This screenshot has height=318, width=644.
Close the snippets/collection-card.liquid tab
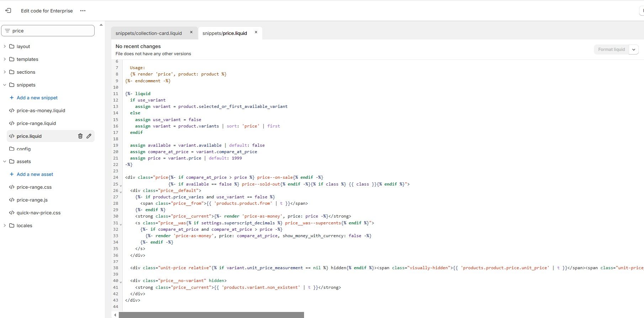tap(191, 32)
